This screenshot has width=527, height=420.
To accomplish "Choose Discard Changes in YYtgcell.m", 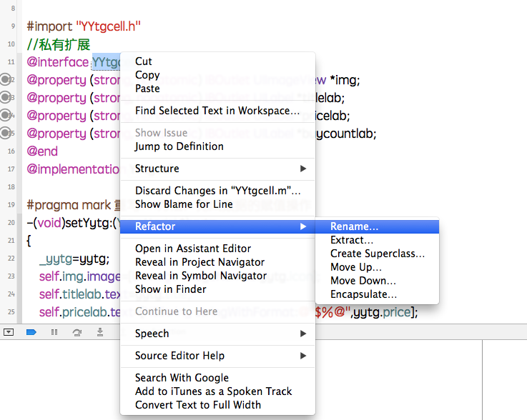I will (217, 191).
